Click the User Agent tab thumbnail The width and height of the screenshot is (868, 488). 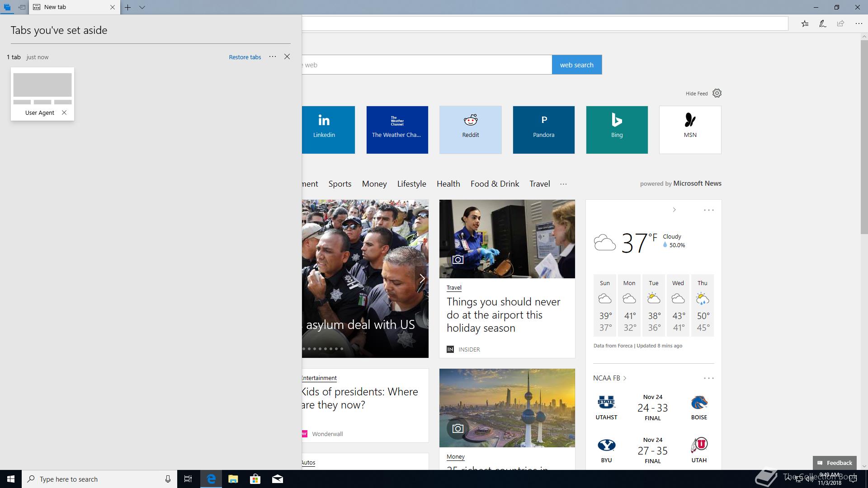(42, 86)
